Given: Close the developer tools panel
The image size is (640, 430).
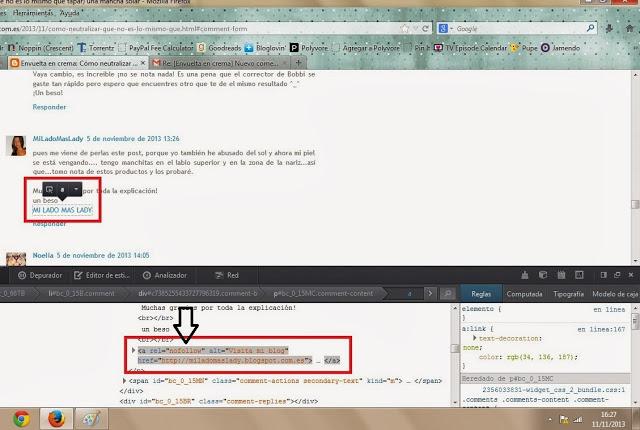Looking at the screenshot, I should (631, 275).
